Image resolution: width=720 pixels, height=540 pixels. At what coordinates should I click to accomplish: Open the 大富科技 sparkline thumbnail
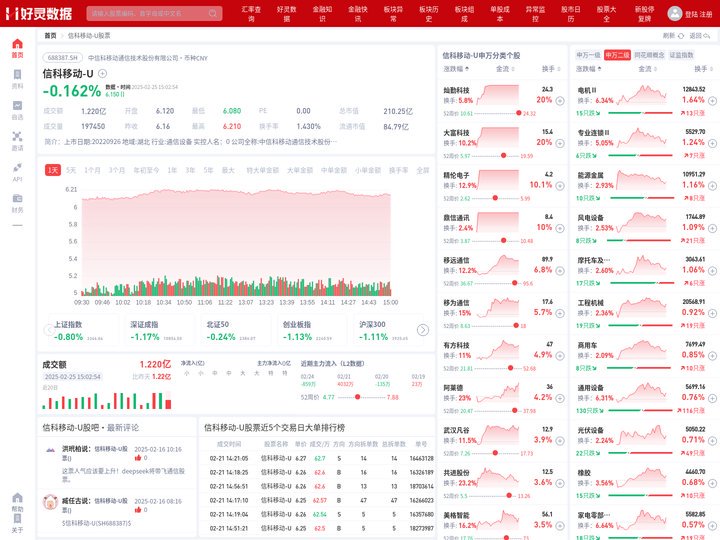pos(498,137)
